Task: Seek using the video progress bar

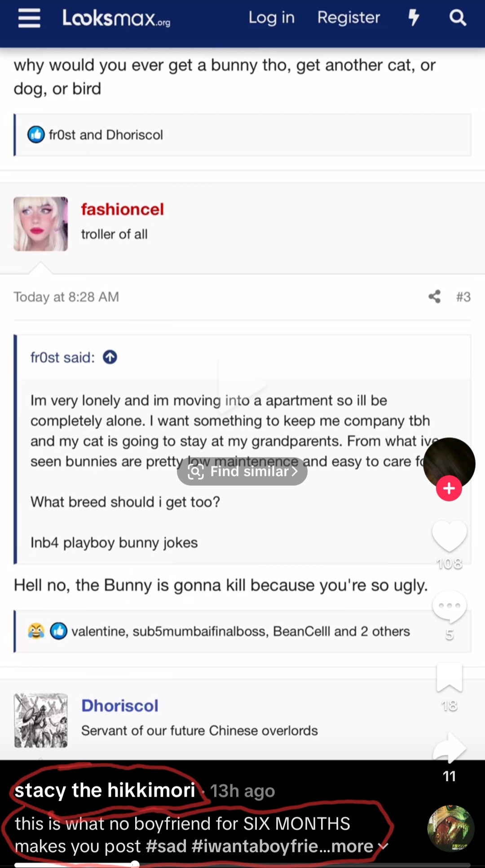Action: click(x=242, y=864)
